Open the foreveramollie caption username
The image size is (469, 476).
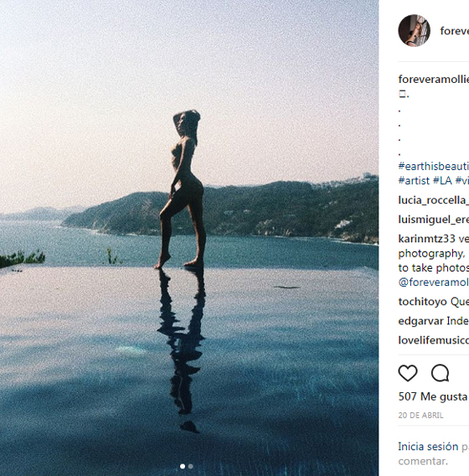pyautogui.click(x=434, y=80)
